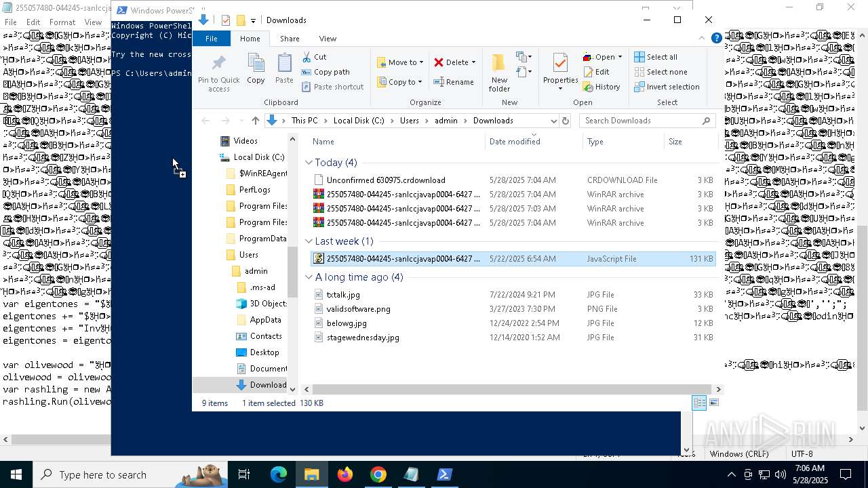Viewport: 868px width, 488px height.
Task: Open file History from ribbon
Action: [x=601, y=87]
